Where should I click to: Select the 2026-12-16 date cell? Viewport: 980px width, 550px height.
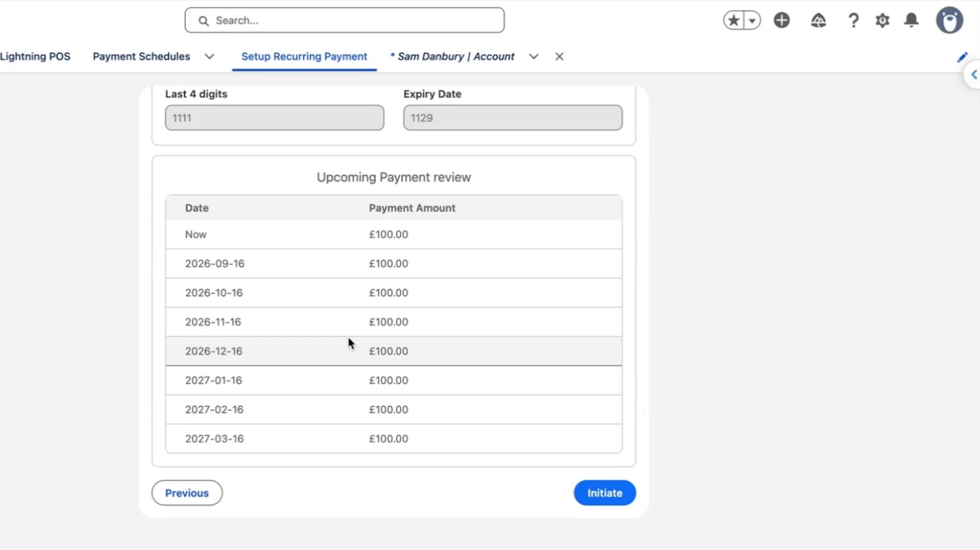pos(214,351)
